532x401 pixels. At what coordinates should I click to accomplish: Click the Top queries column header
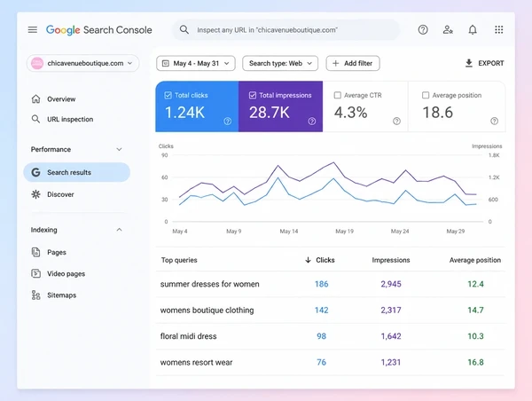coord(179,260)
